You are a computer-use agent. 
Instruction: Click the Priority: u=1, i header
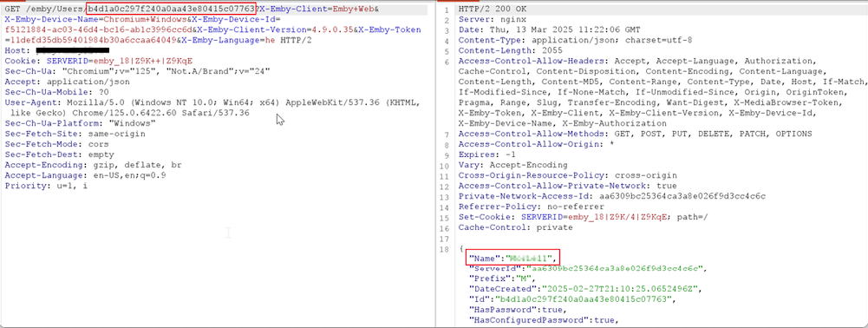[46, 186]
